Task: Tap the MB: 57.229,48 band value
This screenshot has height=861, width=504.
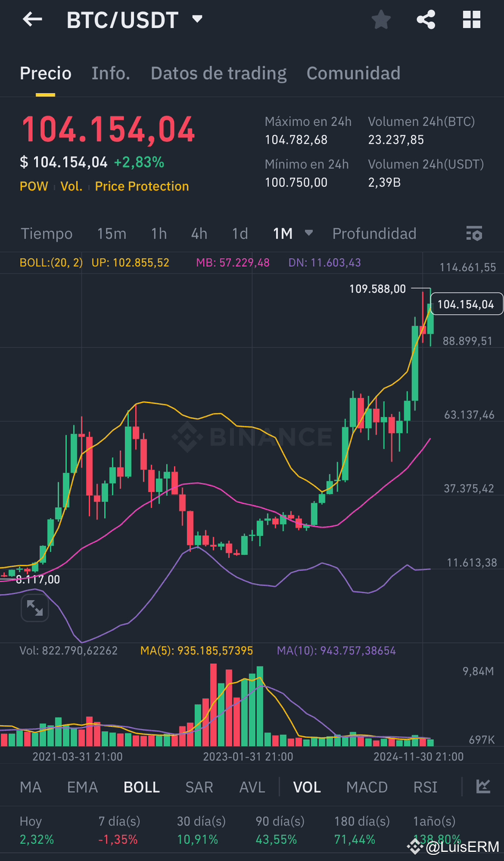Action: [233, 262]
